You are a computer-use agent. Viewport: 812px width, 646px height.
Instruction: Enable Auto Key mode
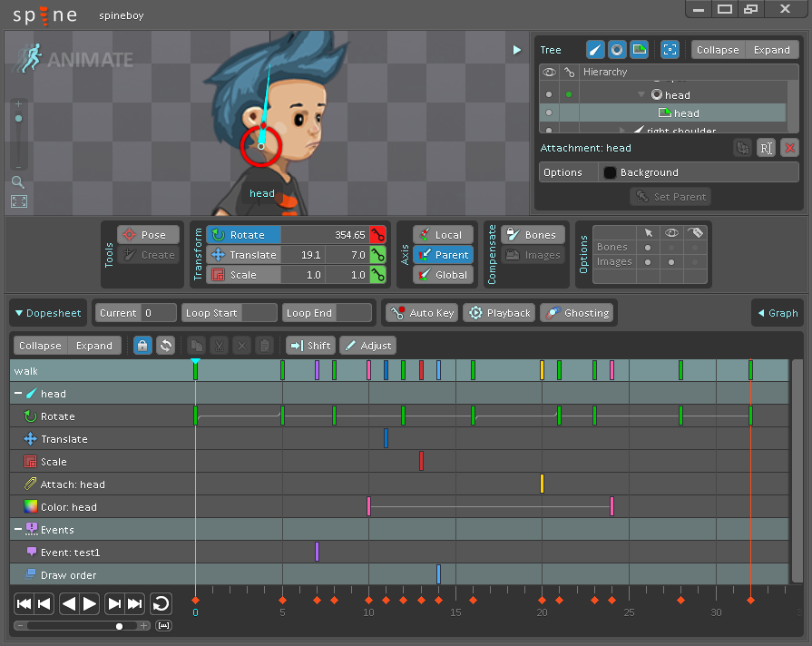422,313
